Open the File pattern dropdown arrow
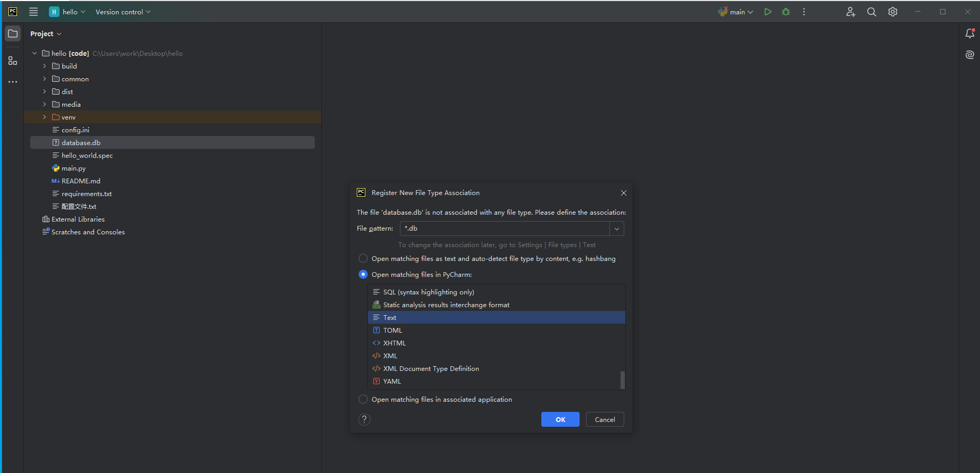This screenshot has height=473, width=980. (x=617, y=229)
